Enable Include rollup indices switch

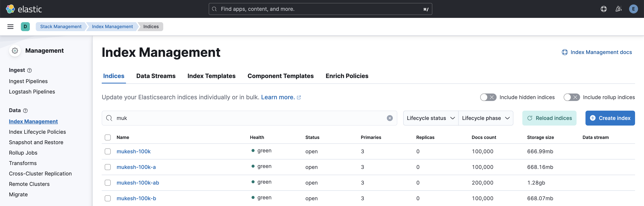pos(572,97)
